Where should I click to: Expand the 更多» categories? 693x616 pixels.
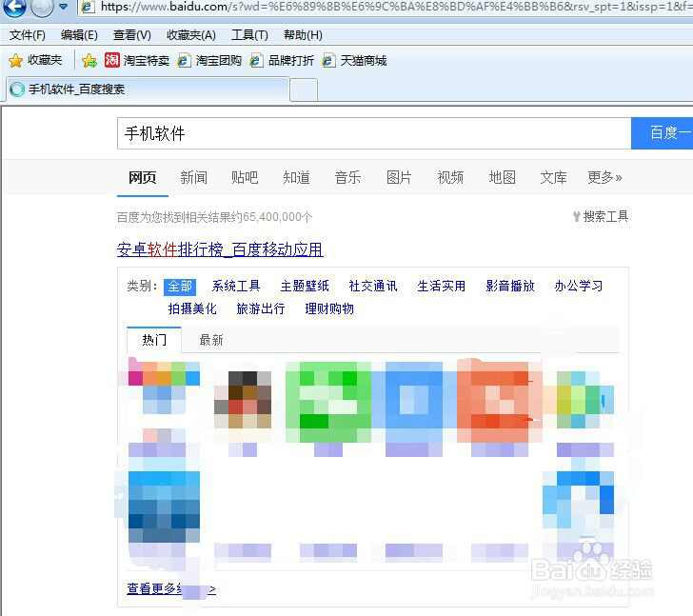(x=604, y=178)
